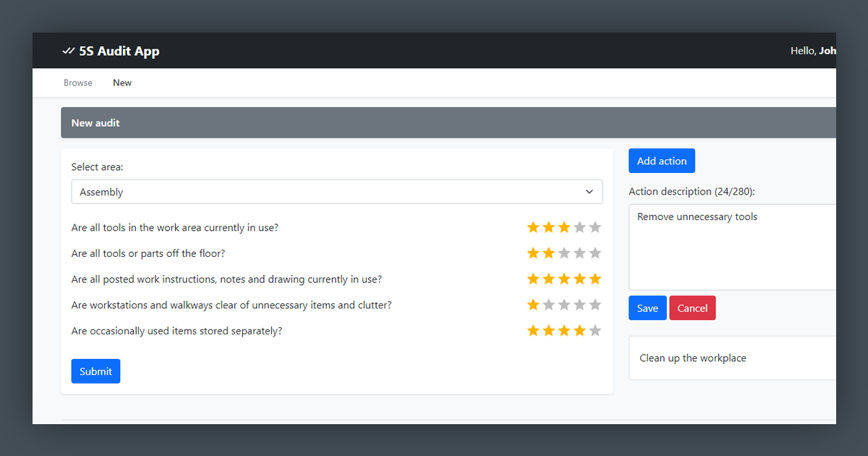Click the New audit header bar
The height and width of the screenshot is (456, 868).
(x=95, y=122)
